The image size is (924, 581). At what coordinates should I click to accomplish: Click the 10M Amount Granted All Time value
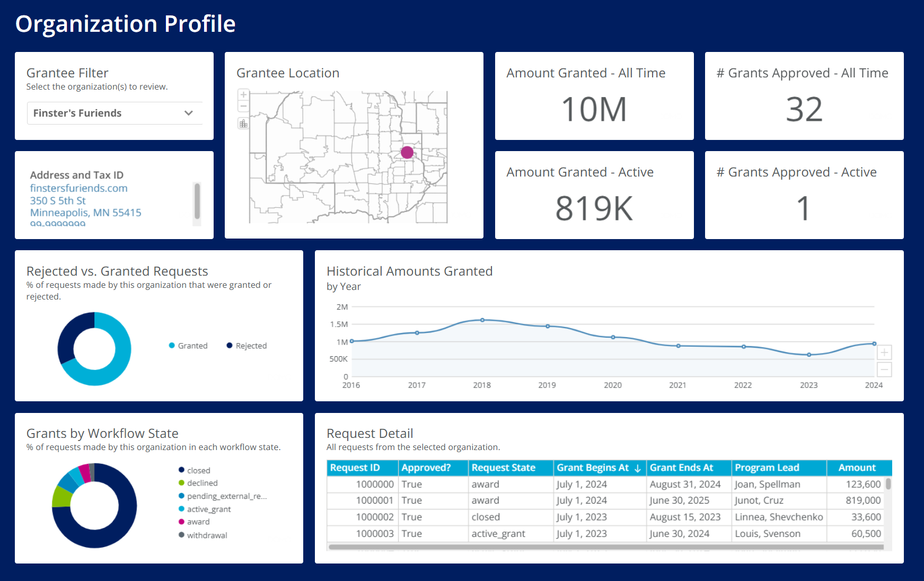pos(594,109)
